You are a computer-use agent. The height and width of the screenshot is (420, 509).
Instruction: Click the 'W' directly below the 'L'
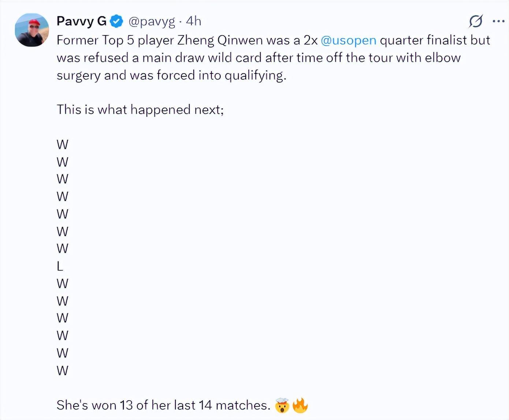pos(62,284)
